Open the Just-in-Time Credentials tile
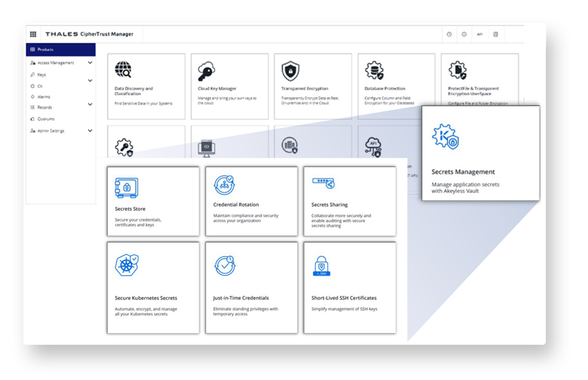This screenshot has height=380, width=588. 251,287
